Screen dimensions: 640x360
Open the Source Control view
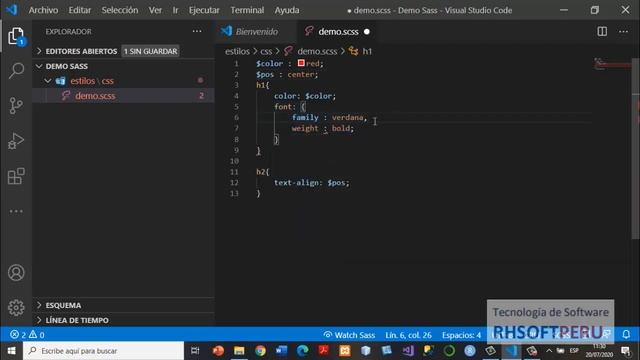[x=16, y=106]
